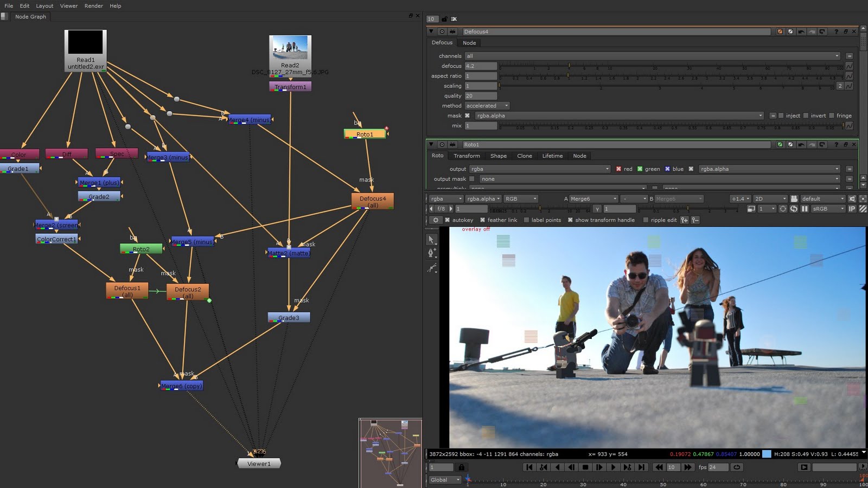This screenshot has width=868, height=488.
Task: Toggle Roto1 blue channel checkbox
Action: (x=667, y=169)
